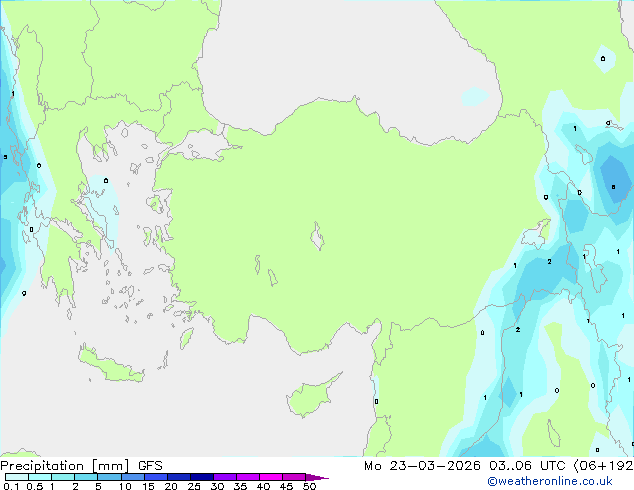Click the island of Cyprus on the map
634x490 pixels.
[311, 397]
